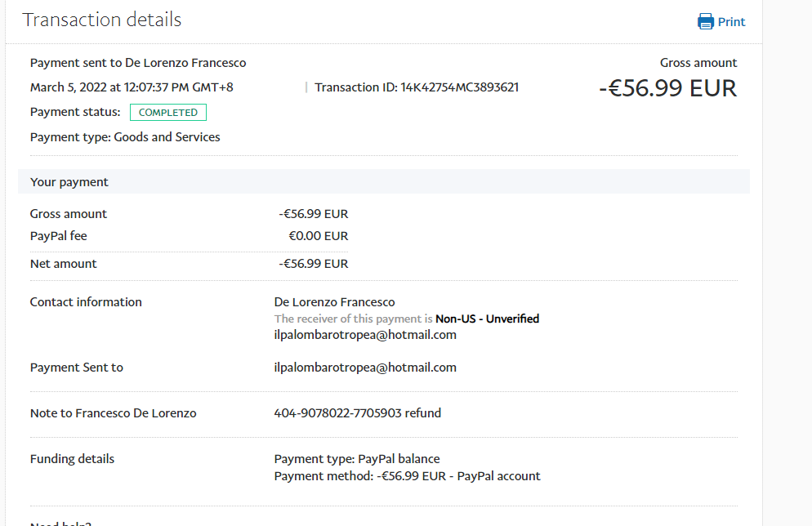Open the Print link
The image size is (812, 526).
click(731, 22)
